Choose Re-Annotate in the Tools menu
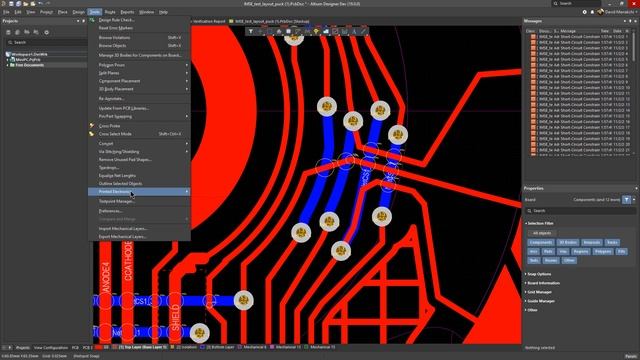The height and width of the screenshot is (360, 640). tap(139, 98)
